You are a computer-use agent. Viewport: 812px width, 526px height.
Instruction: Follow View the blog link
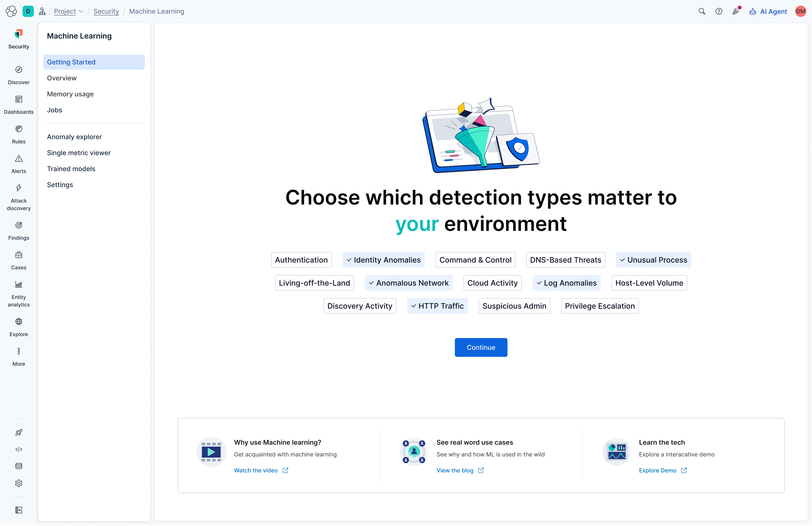pos(460,470)
